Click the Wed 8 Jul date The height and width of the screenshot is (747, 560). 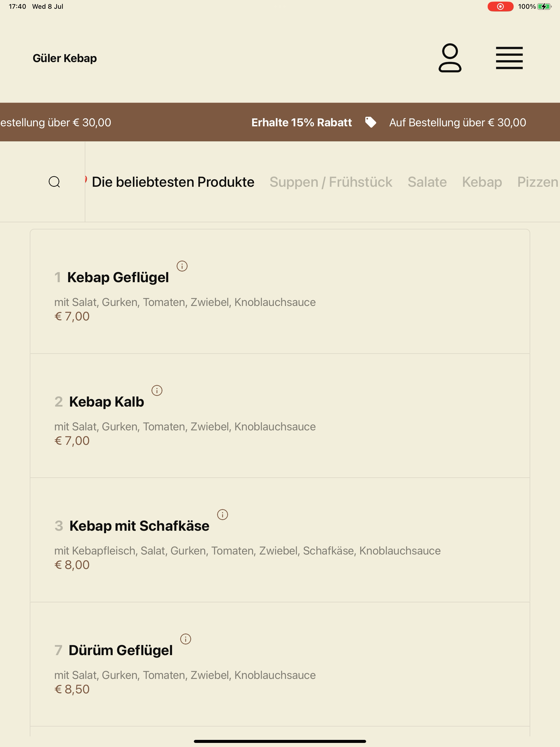tap(48, 6)
